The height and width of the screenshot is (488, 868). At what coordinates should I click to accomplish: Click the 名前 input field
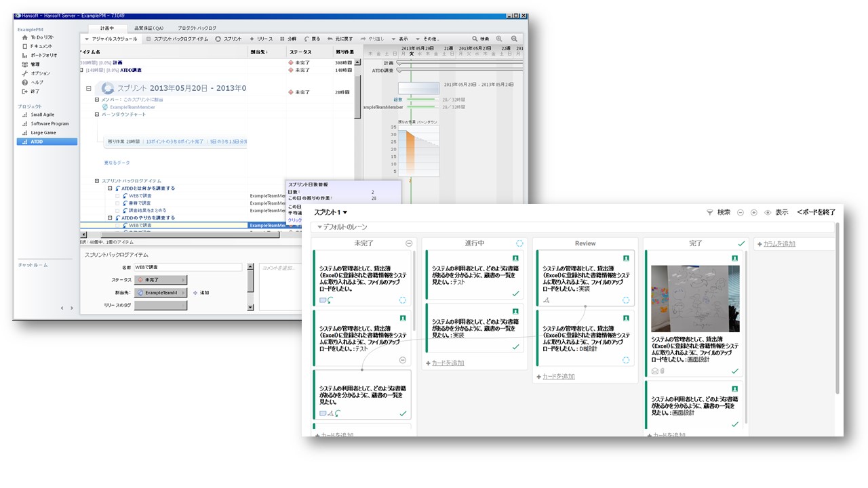188,268
